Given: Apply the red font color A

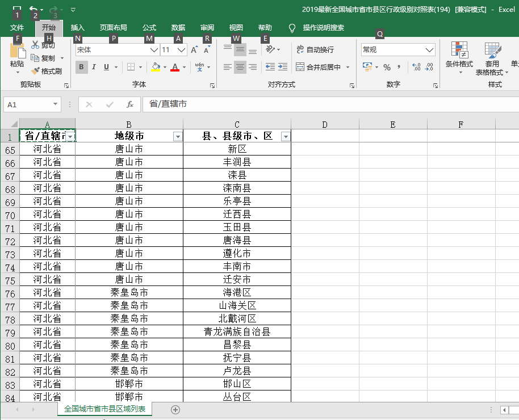Looking at the screenshot, I should point(175,67).
